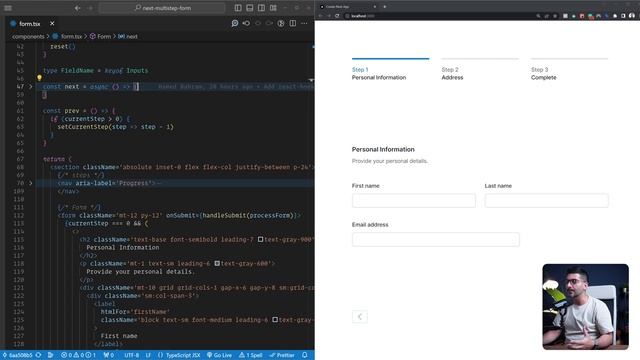The height and width of the screenshot is (360, 640).
Task: Click the 'Personal Information' text on line 116
Action: tap(123, 247)
